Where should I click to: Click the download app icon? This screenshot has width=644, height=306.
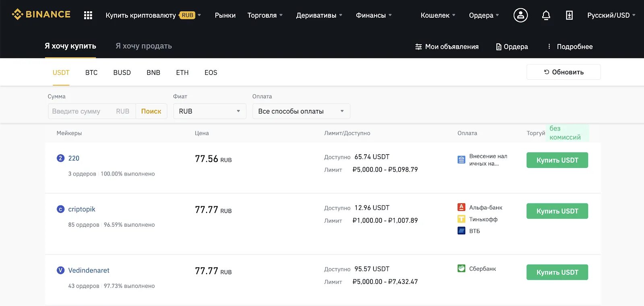point(569,15)
